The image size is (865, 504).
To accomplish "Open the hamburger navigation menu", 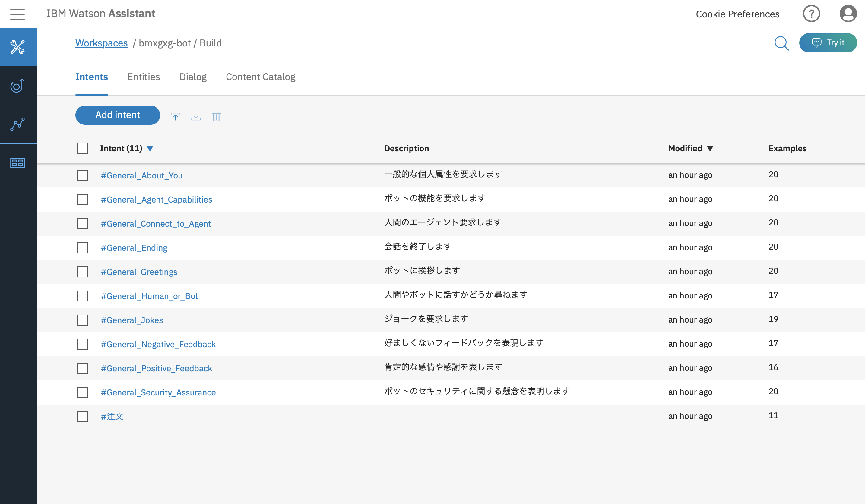I will point(17,14).
